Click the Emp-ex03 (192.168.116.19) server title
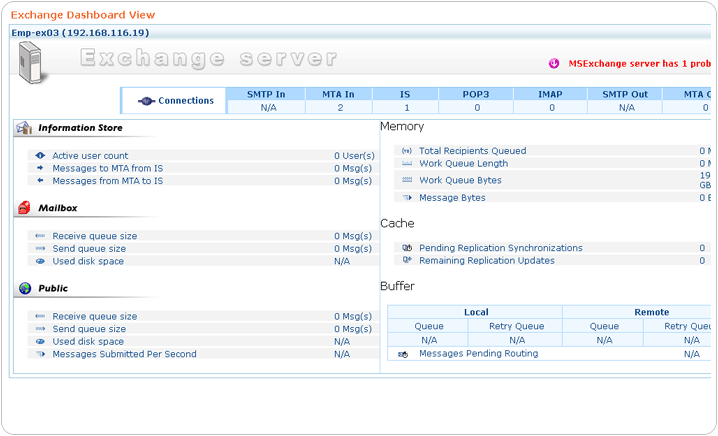 point(80,33)
